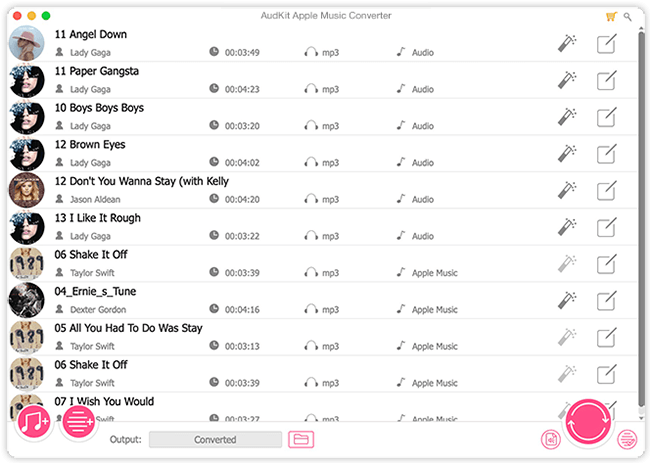Select the title 12 Don't You Wanna Stay
Screen dimensions: 650x463
(142, 182)
